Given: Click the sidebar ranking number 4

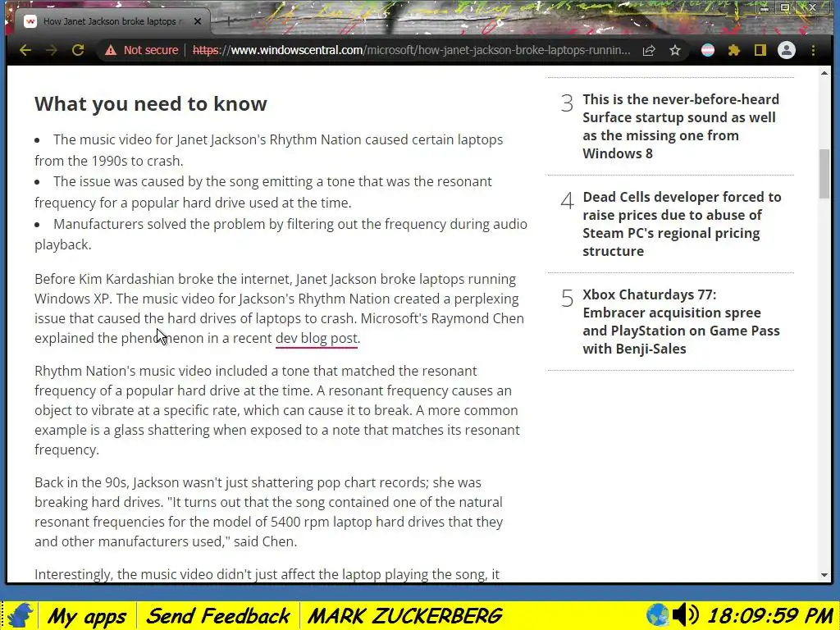Looking at the screenshot, I should tap(567, 201).
